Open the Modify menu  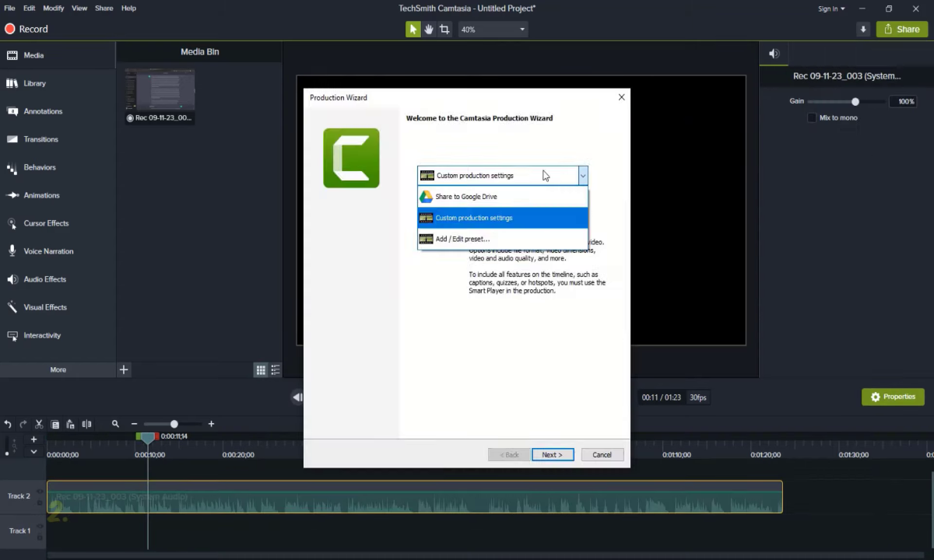click(54, 8)
